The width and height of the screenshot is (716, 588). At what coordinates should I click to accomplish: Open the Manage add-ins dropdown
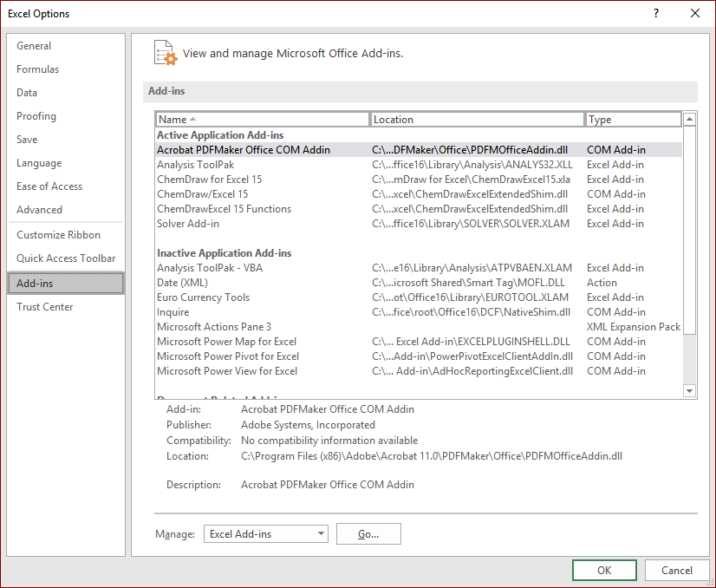click(266, 533)
